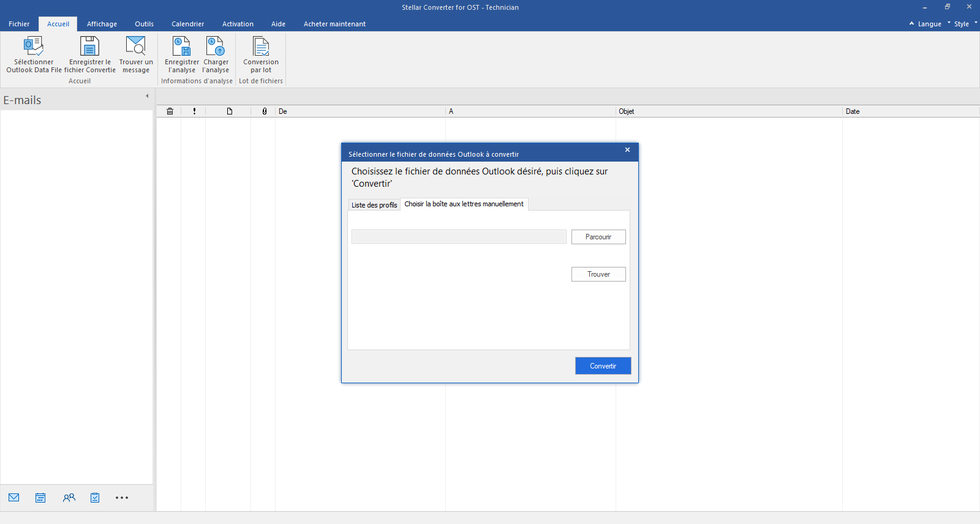Sort by the Objet column header
This screenshot has width=980, height=524.
[729, 111]
